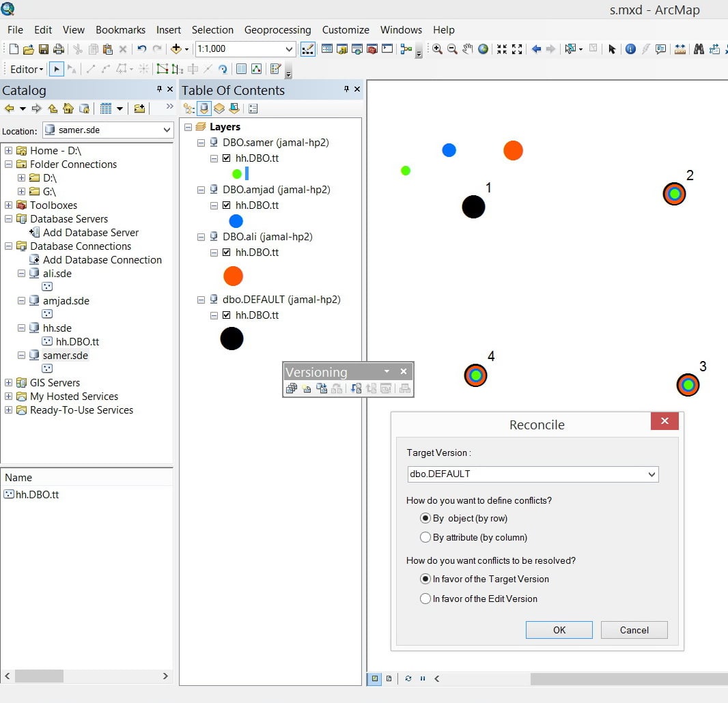Switch to List By Source in Table Of Contents
This screenshot has height=703, width=728.
[204, 109]
